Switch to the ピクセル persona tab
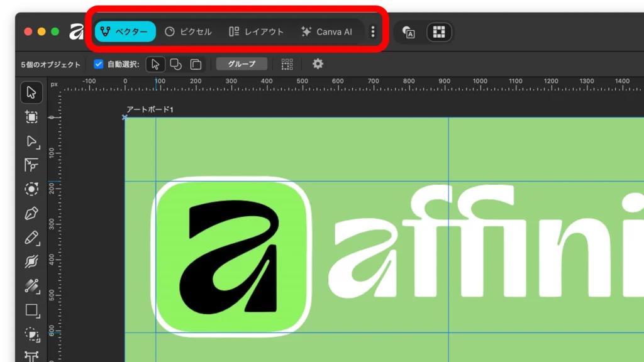The height and width of the screenshot is (362, 644). (x=189, y=31)
